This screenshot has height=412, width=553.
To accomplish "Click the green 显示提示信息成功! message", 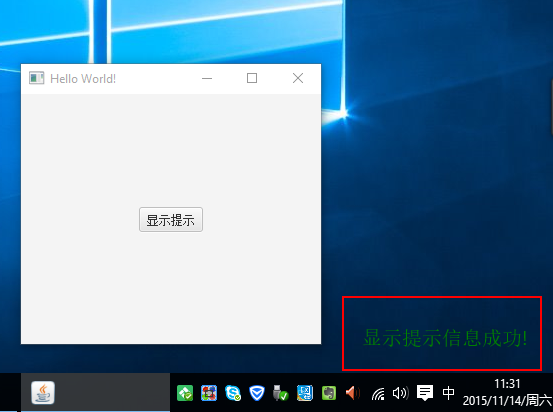I will pyautogui.click(x=445, y=338).
